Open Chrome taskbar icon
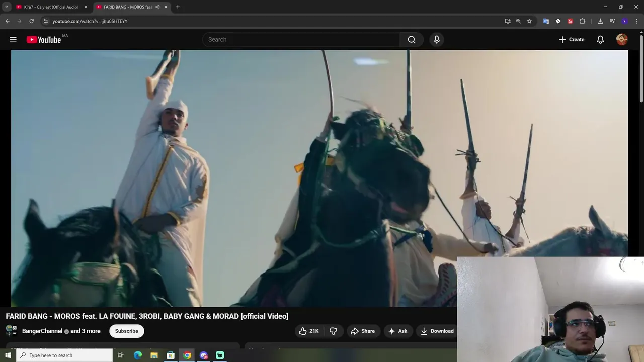Screen dimensions: 644x362 click(x=187, y=355)
